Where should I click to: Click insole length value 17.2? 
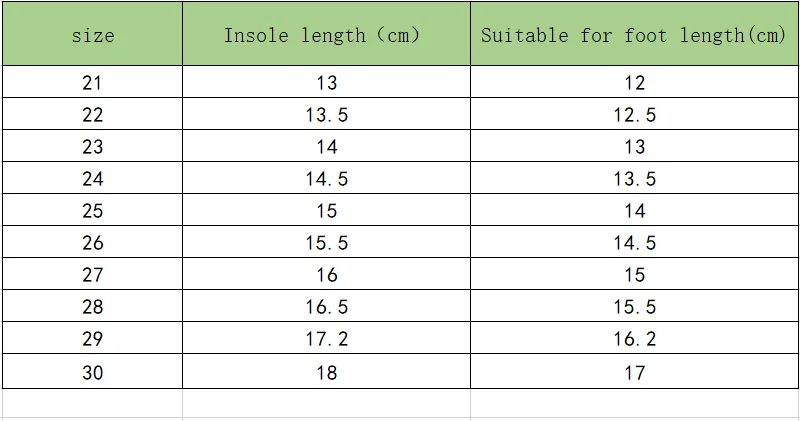327,338
